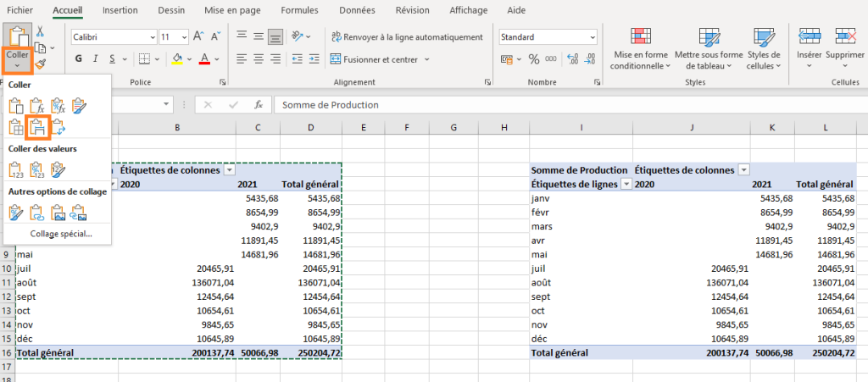Click the transpose paste icon

coord(58,126)
